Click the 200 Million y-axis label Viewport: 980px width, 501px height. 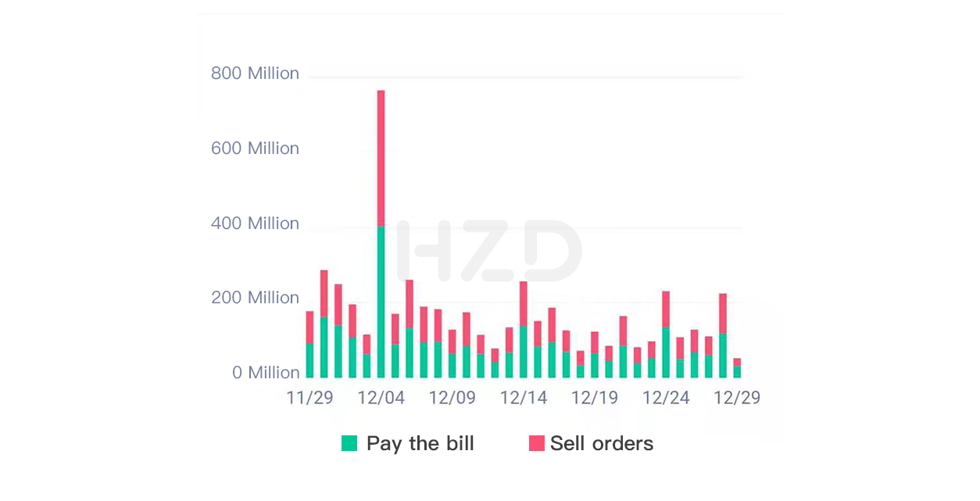pos(255,298)
